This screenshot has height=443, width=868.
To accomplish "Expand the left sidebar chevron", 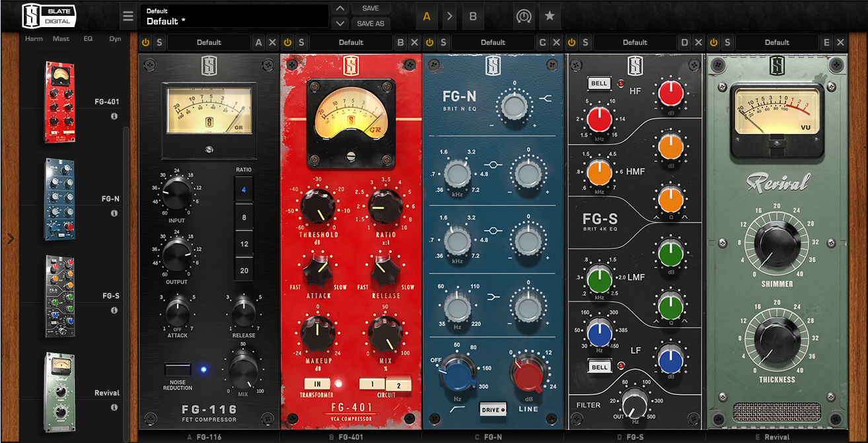I will [9, 239].
